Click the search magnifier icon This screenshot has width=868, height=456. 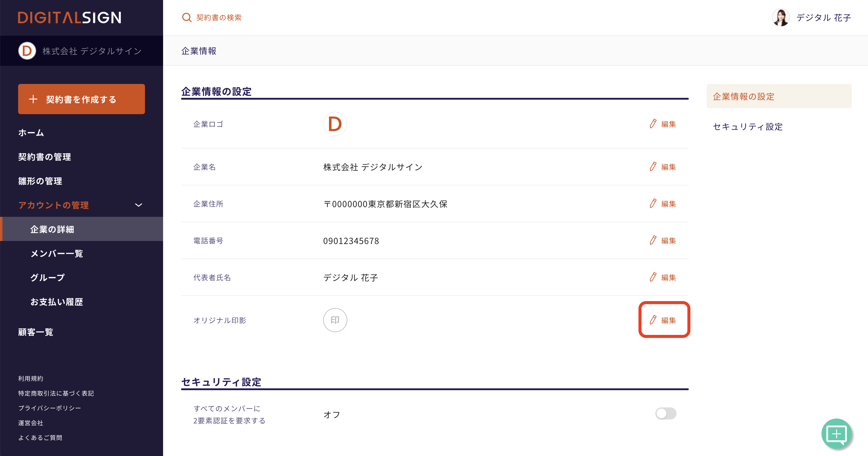pos(187,17)
